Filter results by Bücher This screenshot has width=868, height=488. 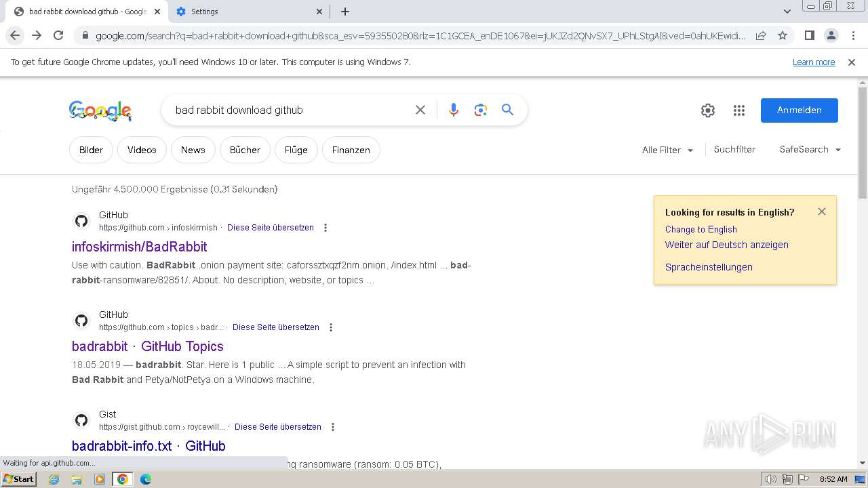[x=245, y=150]
